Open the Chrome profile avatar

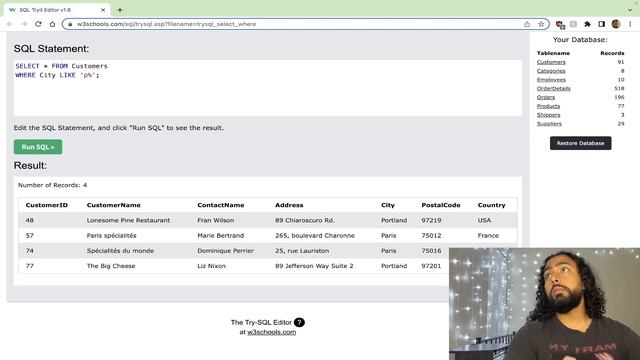coord(616,24)
